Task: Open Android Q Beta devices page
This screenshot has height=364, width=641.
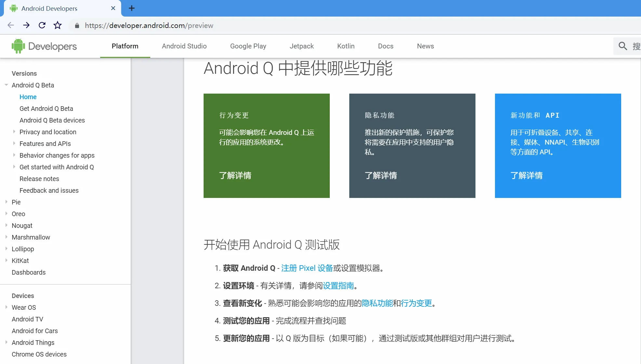Action: point(52,120)
